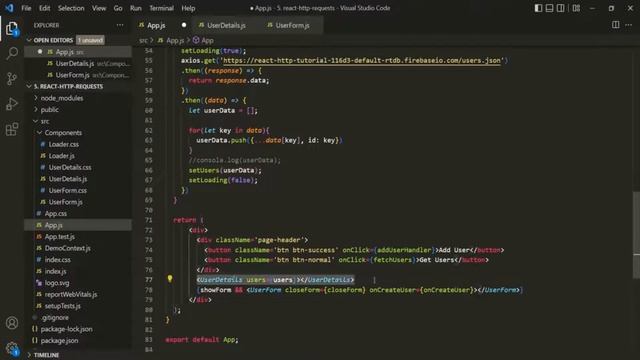This screenshot has height=360, width=640.
Task: Open the Accounts menu icon
Action: click(12, 323)
